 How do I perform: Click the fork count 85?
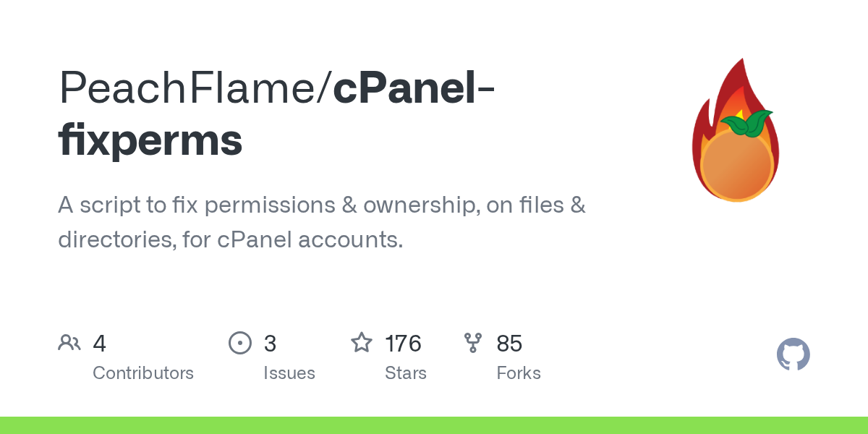(509, 344)
